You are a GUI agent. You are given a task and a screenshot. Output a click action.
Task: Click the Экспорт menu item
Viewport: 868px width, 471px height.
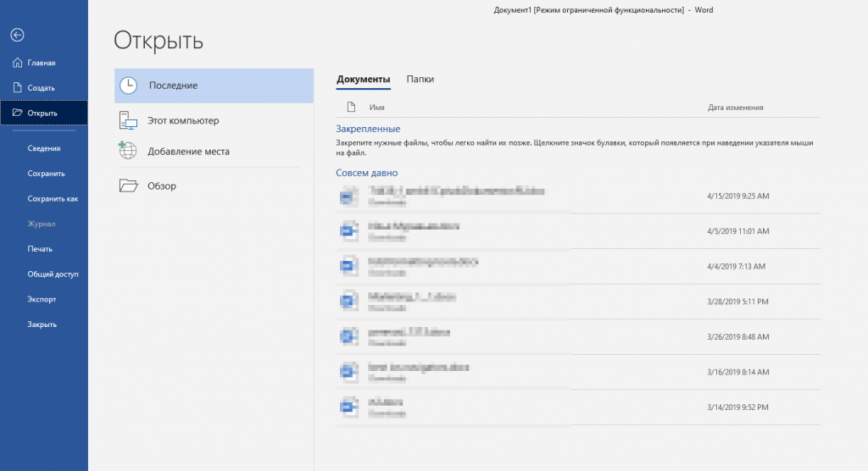(42, 299)
